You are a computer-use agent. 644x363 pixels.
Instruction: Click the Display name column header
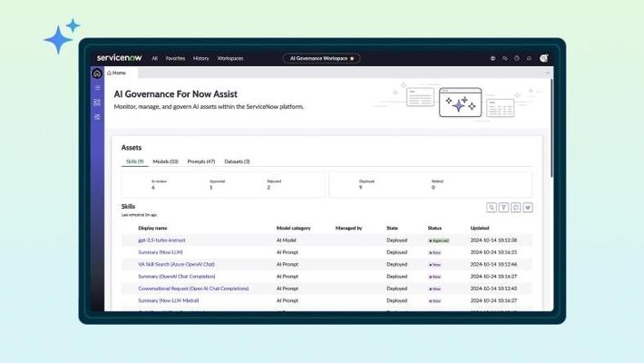pos(152,228)
